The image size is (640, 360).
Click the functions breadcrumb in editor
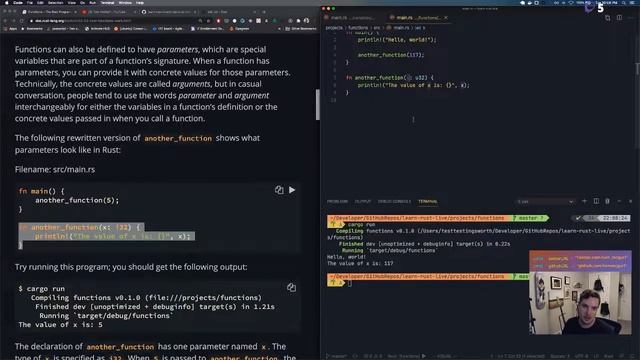pyautogui.click(x=358, y=28)
